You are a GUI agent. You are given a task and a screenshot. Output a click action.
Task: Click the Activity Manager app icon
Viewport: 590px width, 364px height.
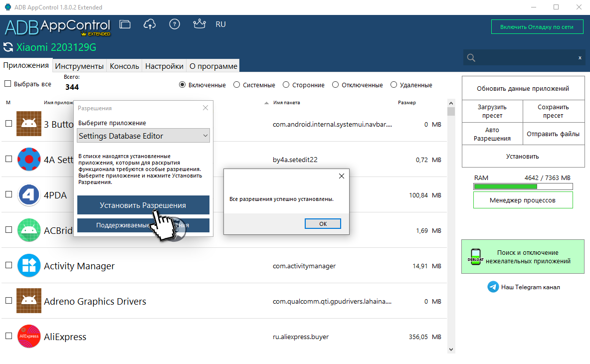pos(29,265)
